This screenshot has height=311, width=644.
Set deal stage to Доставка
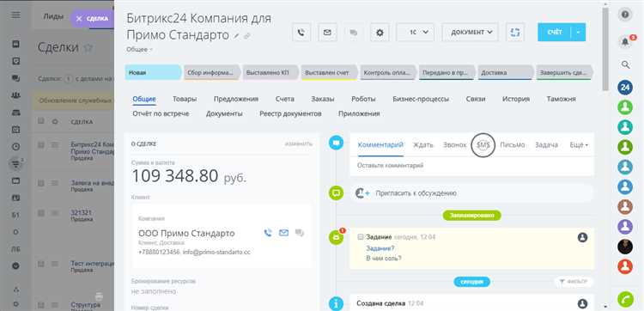click(x=506, y=72)
